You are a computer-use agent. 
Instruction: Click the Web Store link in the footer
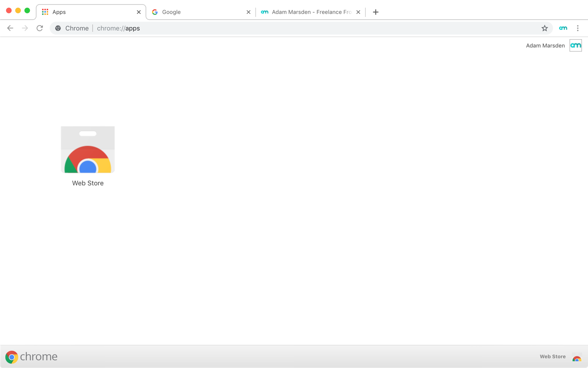(553, 356)
